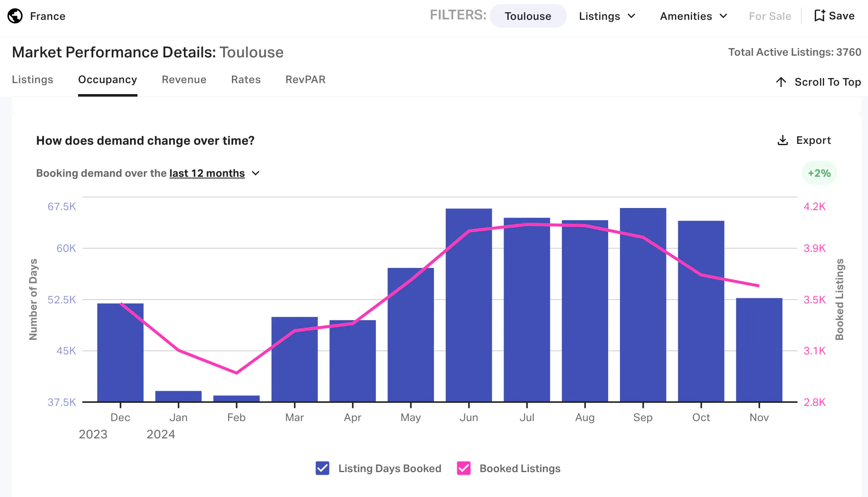Open the Revenue tab
Screen dimensions: 868x497
click(184, 80)
